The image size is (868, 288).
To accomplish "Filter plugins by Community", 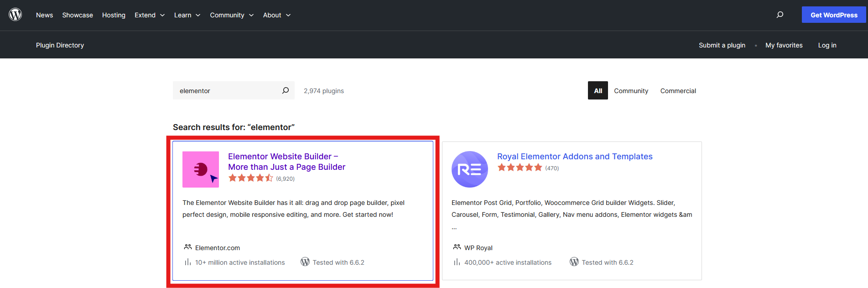I will coord(631,91).
